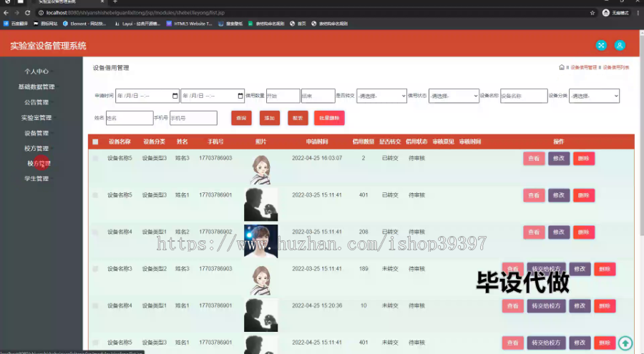This screenshot has height=354, width=644.
Task: Open 公告管理 in the sidebar
Action: pos(36,102)
